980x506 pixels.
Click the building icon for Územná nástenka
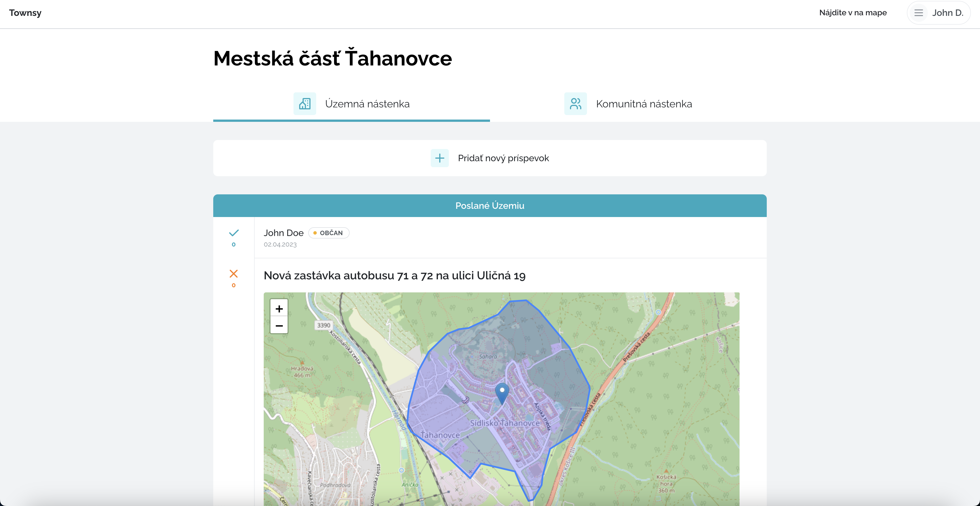(304, 103)
